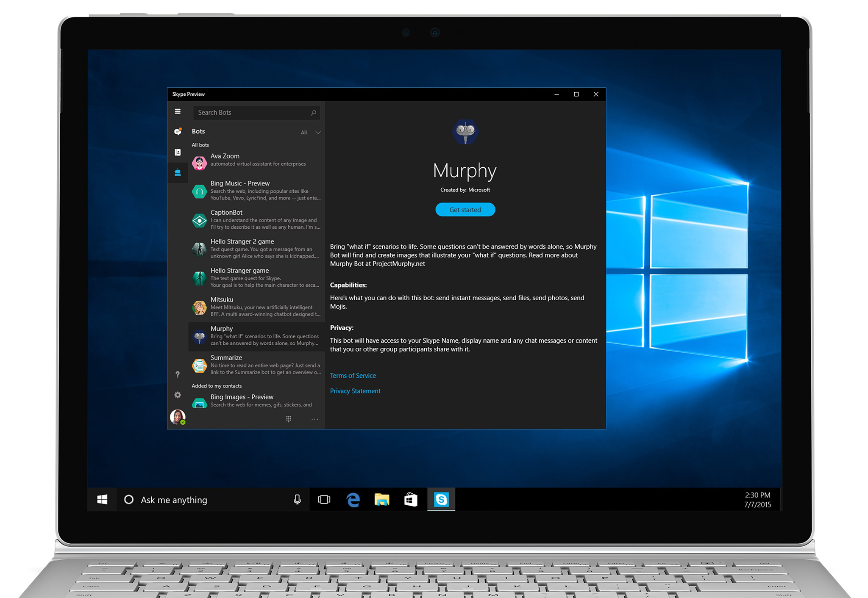Open chats with the speech bubble icon

pos(178,132)
